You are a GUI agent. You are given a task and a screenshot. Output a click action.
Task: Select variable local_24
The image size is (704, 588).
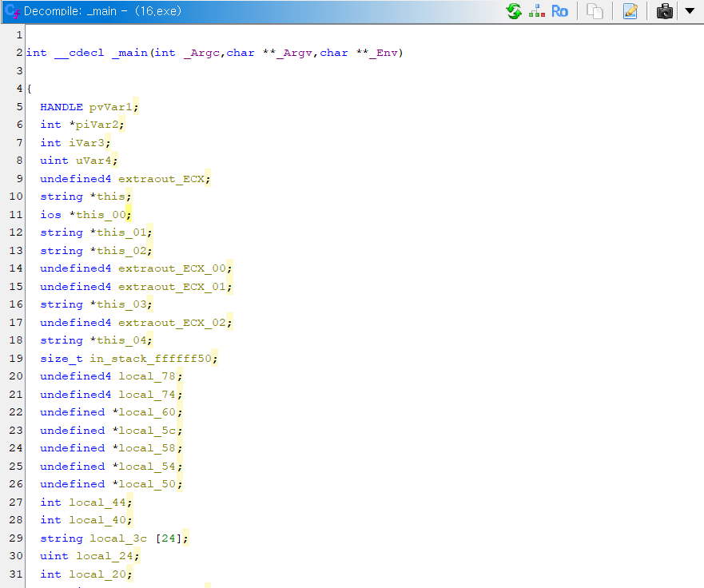(105, 556)
